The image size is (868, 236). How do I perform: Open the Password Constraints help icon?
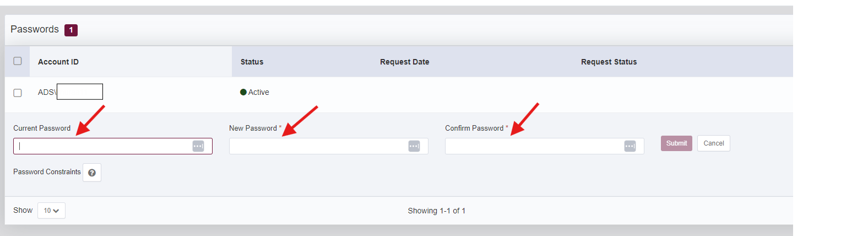pos(92,173)
